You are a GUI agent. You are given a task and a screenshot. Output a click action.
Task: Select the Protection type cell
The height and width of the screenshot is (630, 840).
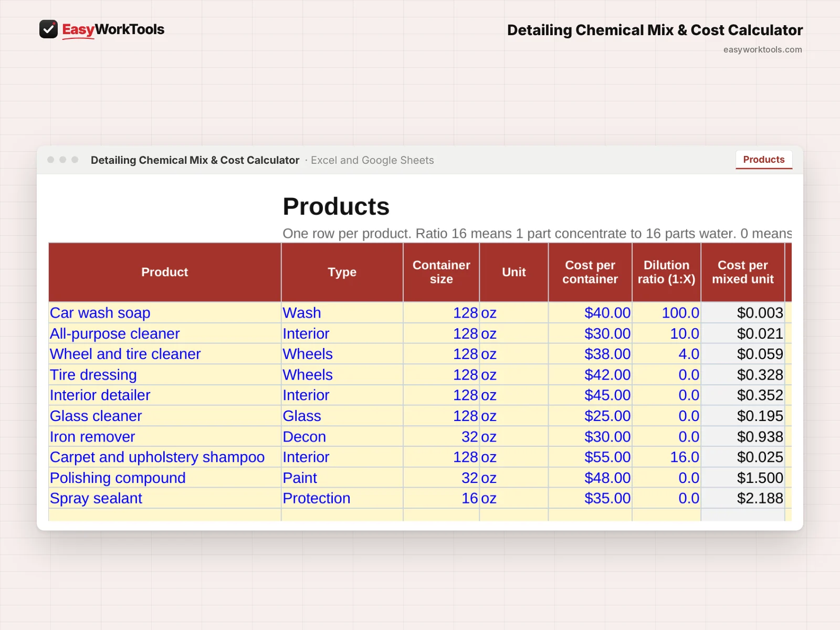[x=342, y=498]
